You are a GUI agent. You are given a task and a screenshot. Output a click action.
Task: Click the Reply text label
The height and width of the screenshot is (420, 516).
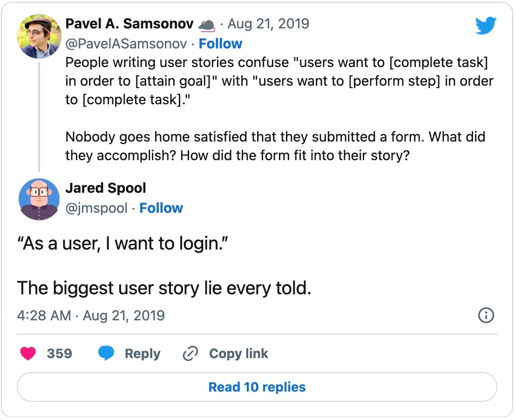143,354
